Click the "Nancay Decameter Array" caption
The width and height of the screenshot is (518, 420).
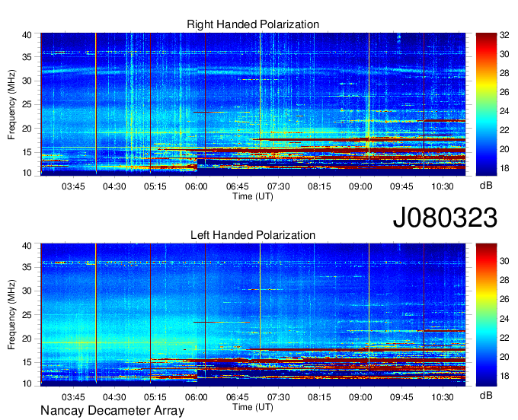click(x=112, y=411)
